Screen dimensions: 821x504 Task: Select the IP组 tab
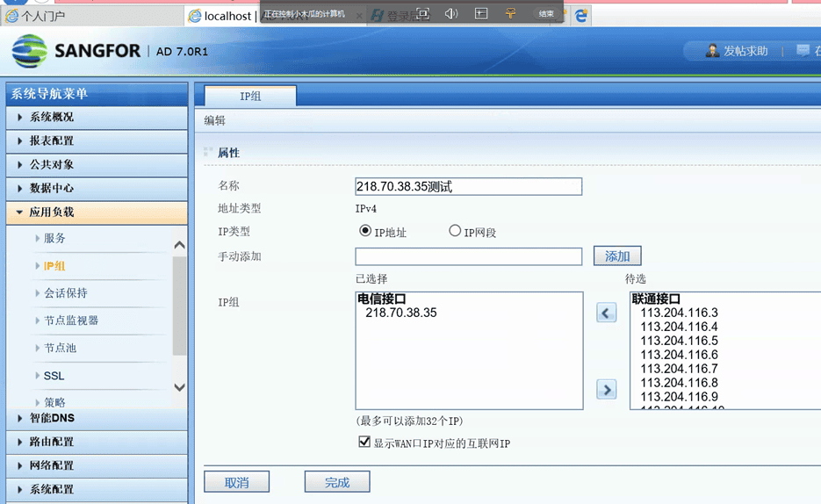click(x=250, y=96)
